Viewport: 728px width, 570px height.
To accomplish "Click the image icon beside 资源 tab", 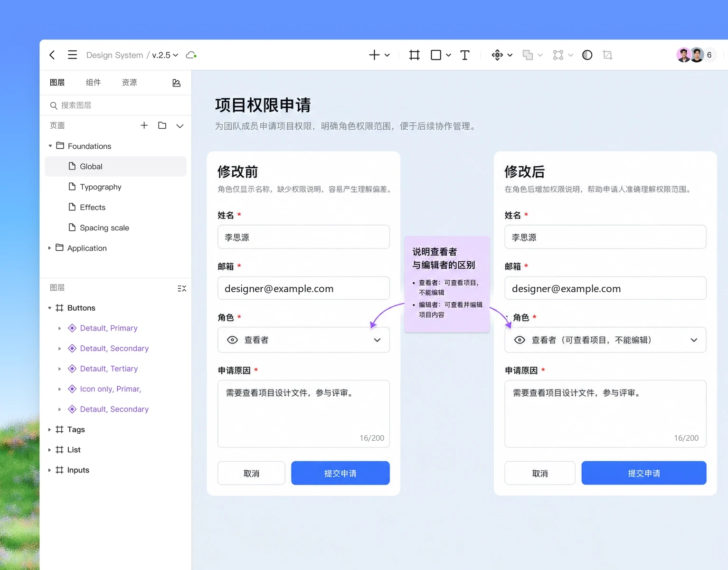I will tap(177, 83).
